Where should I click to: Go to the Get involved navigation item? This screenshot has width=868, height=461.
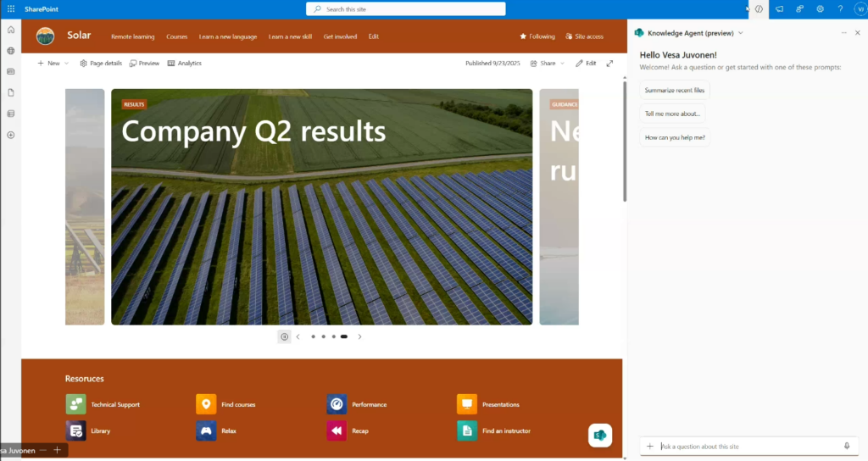click(340, 36)
